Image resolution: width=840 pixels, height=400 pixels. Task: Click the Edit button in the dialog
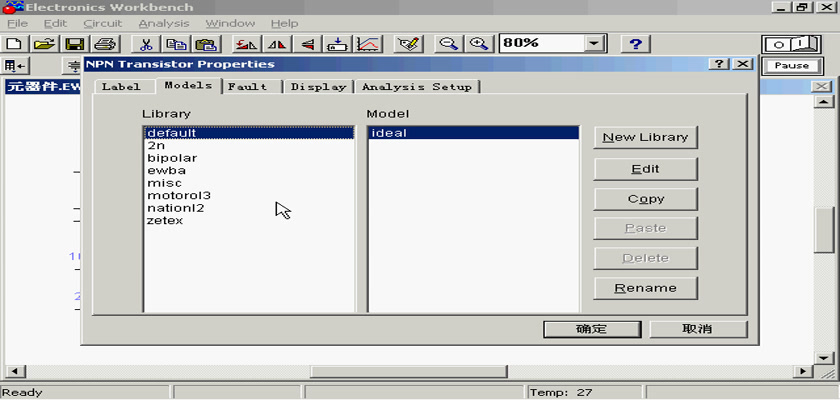pyautogui.click(x=646, y=169)
